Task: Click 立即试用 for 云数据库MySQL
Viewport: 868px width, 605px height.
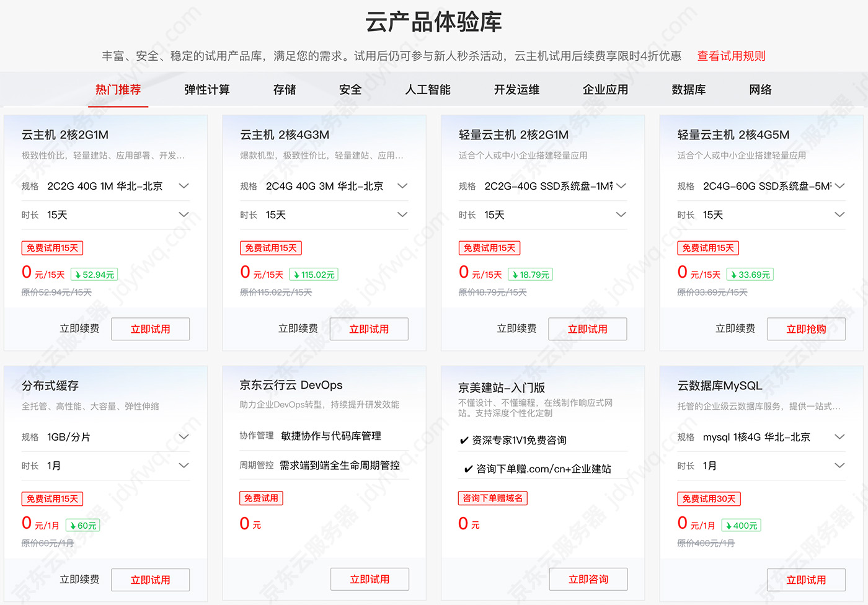Action: (806, 580)
